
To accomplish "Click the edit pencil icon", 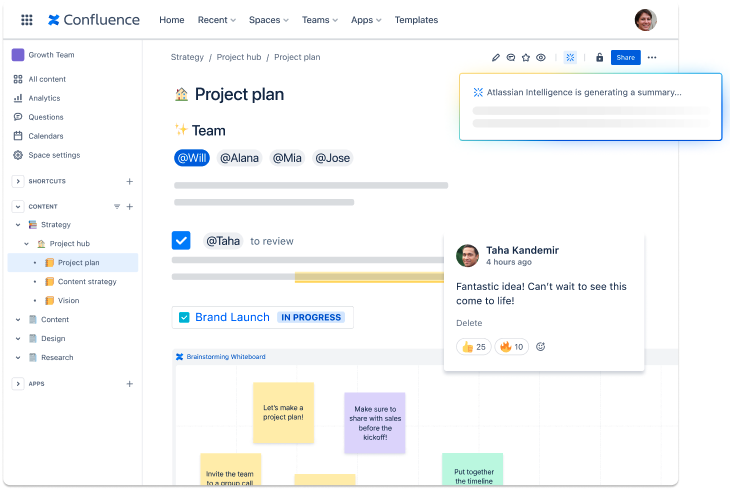I will click(x=496, y=58).
